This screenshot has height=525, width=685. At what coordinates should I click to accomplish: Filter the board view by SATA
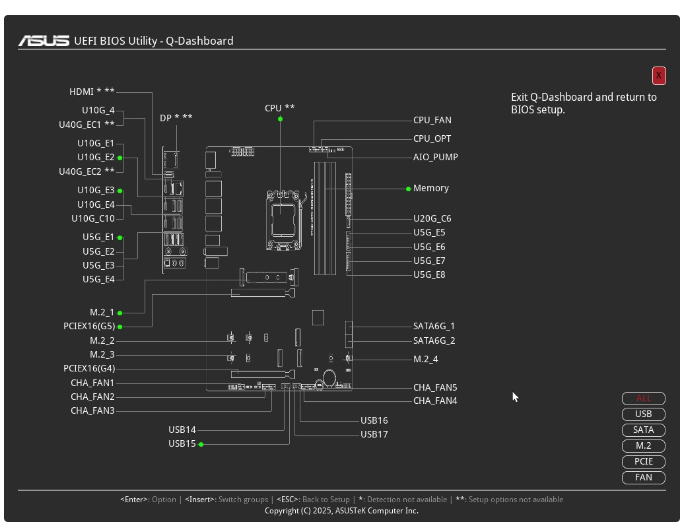[643, 430]
